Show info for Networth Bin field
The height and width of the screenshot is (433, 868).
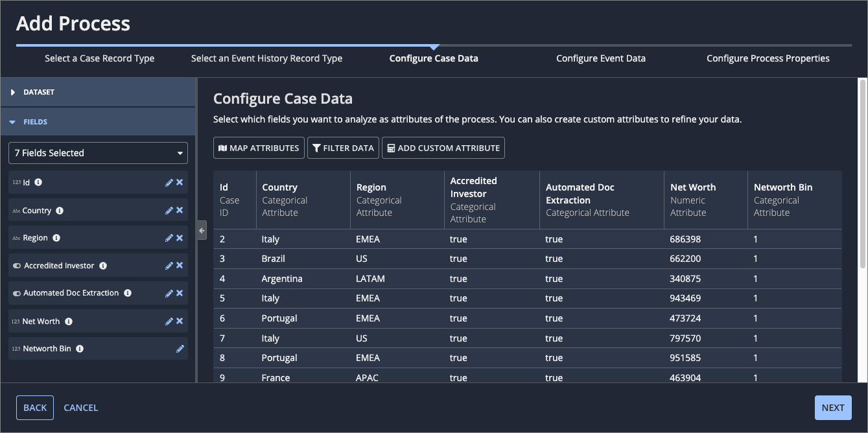pyautogui.click(x=80, y=349)
